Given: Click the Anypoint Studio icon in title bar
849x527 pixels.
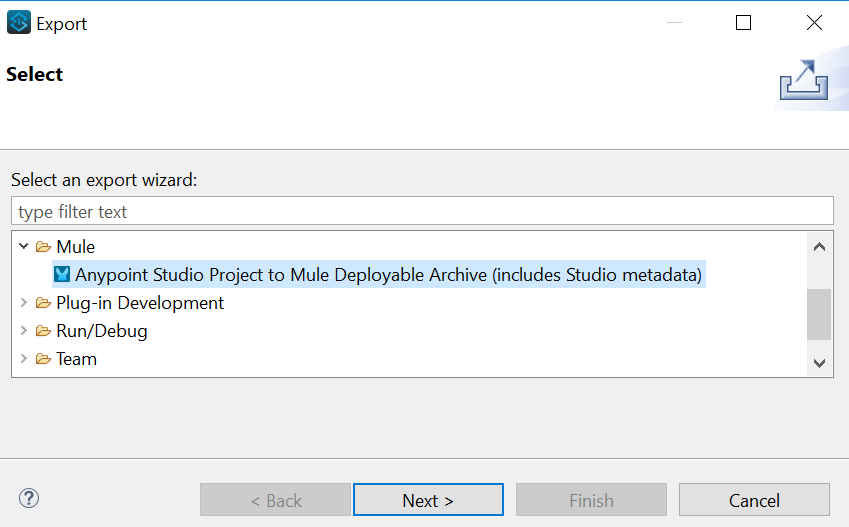Looking at the screenshot, I should coord(19,23).
